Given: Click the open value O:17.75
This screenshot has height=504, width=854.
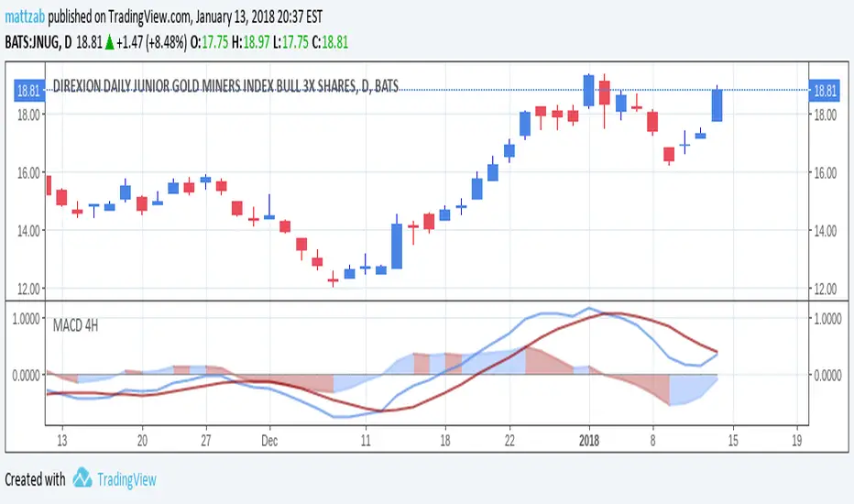Looking at the screenshot, I should (x=209, y=42).
